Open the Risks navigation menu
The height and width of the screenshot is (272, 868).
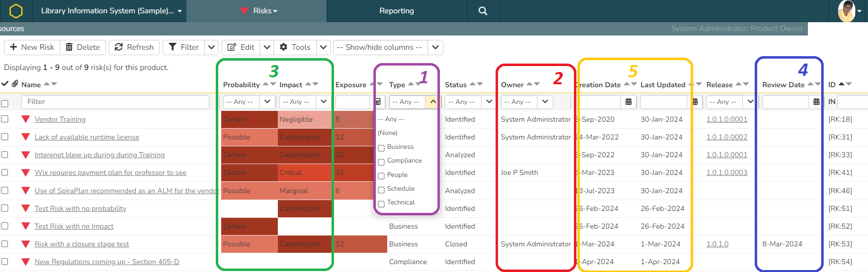click(259, 11)
